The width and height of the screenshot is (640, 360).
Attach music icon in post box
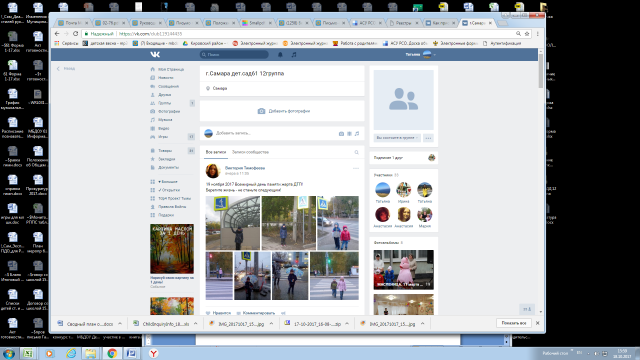pyautogui.click(x=357, y=133)
